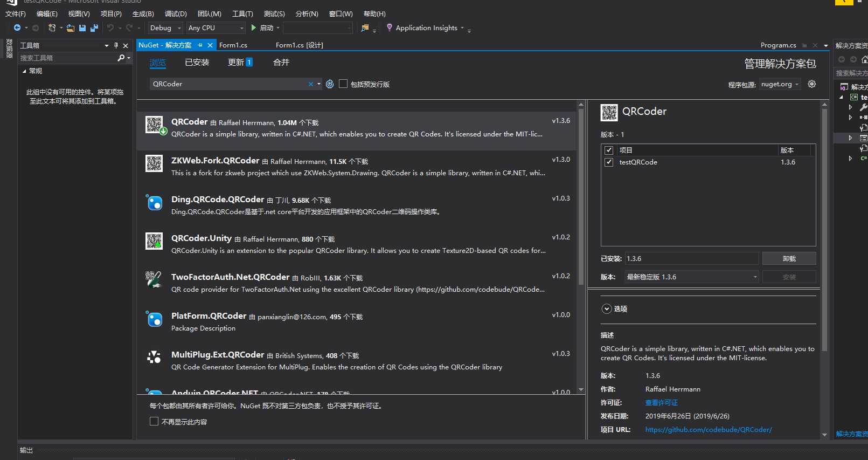Screen dimensions: 868x460
Task: Close the NuGet solution tab
Action: click(x=210, y=45)
